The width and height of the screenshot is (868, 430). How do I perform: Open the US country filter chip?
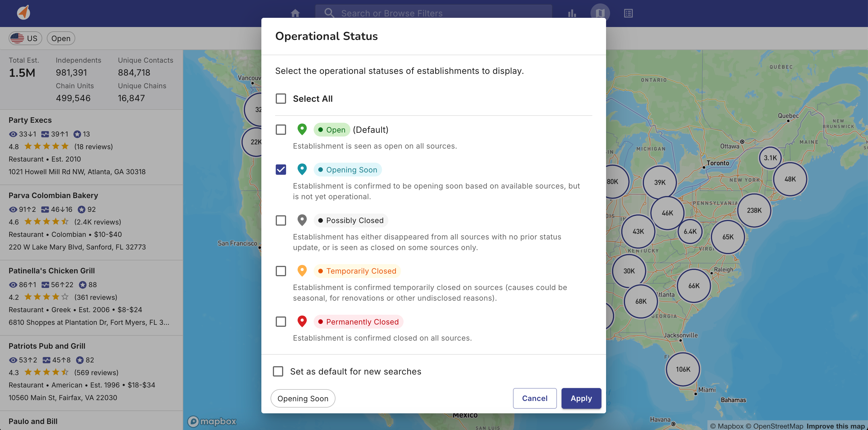click(25, 38)
